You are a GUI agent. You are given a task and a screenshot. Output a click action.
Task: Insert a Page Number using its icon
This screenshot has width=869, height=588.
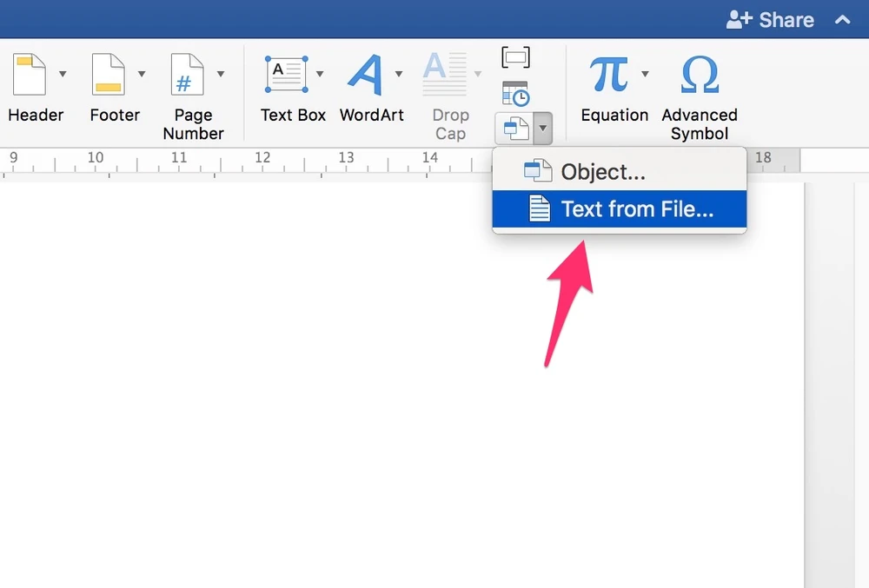pyautogui.click(x=187, y=75)
